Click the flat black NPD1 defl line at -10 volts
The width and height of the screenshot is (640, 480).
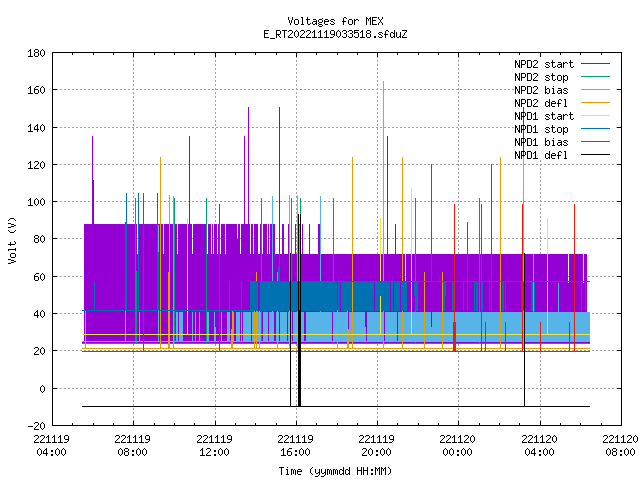click(x=336, y=407)
